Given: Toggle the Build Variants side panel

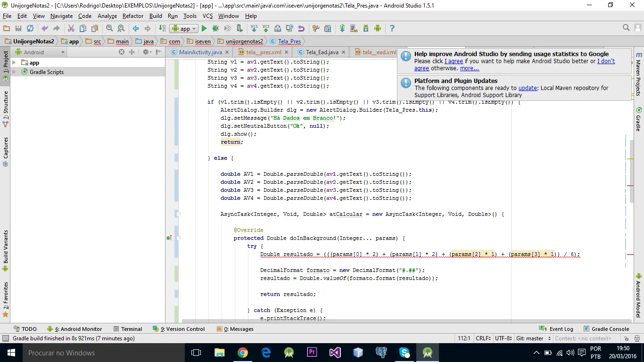Looking at the screenshot, I should pos(6,247).
